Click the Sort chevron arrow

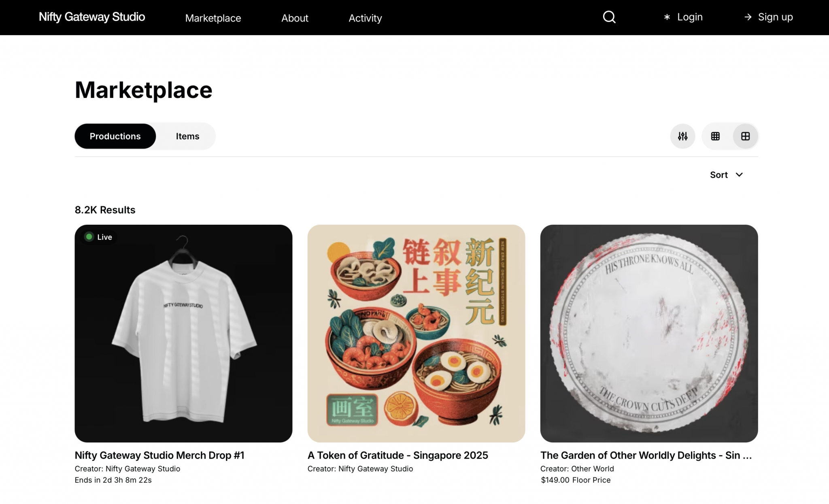[x=739, y=175]
